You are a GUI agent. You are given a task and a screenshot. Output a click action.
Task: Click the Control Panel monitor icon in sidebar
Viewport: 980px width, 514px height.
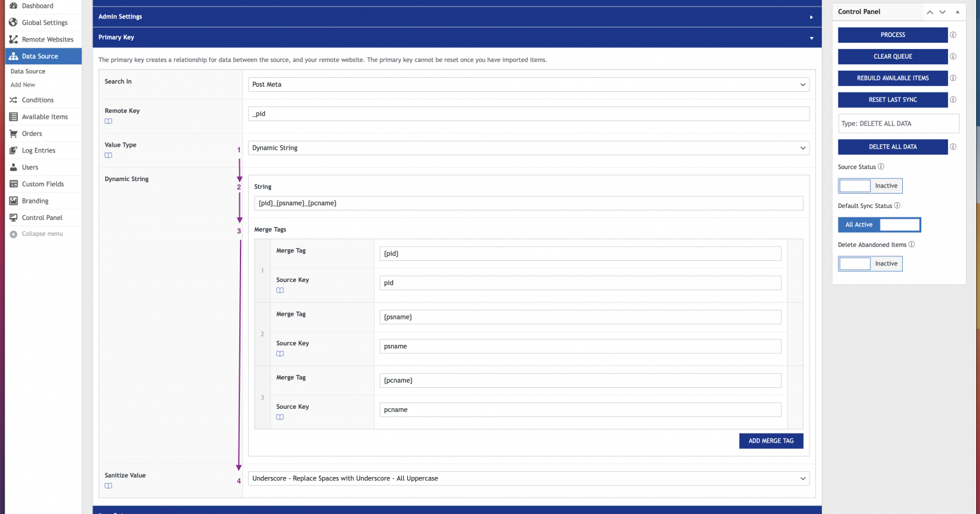click(13, 217)
